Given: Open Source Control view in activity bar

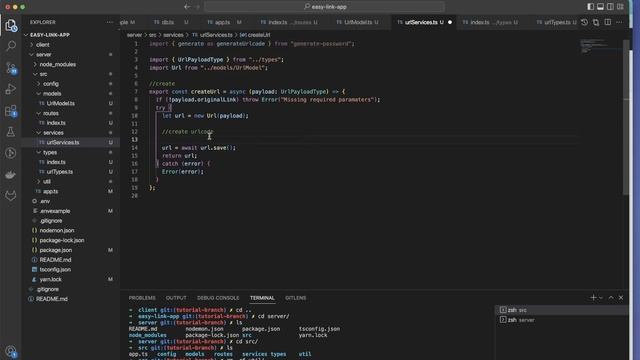Looking at the screenshot, I should pyautogui.click(x=11, y=68).
